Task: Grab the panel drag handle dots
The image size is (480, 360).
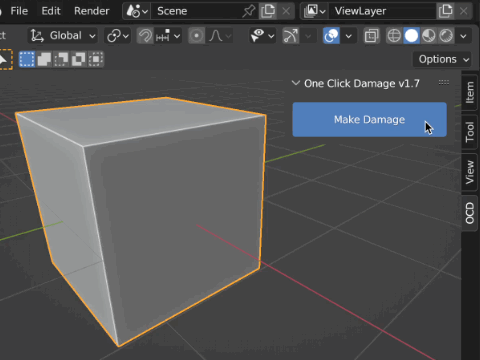Action: (x=444, y=83)
